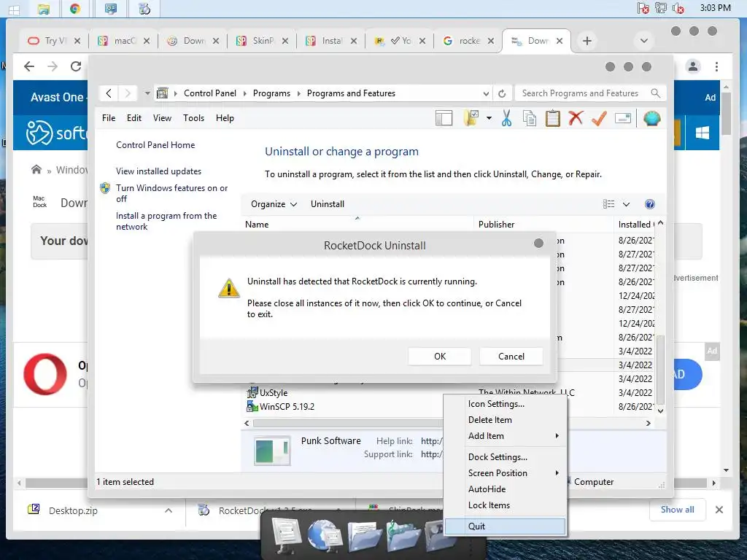Click the Paste clipboard toolbar icon
Viewport: 747px width, 560px height.
(553, 118)
